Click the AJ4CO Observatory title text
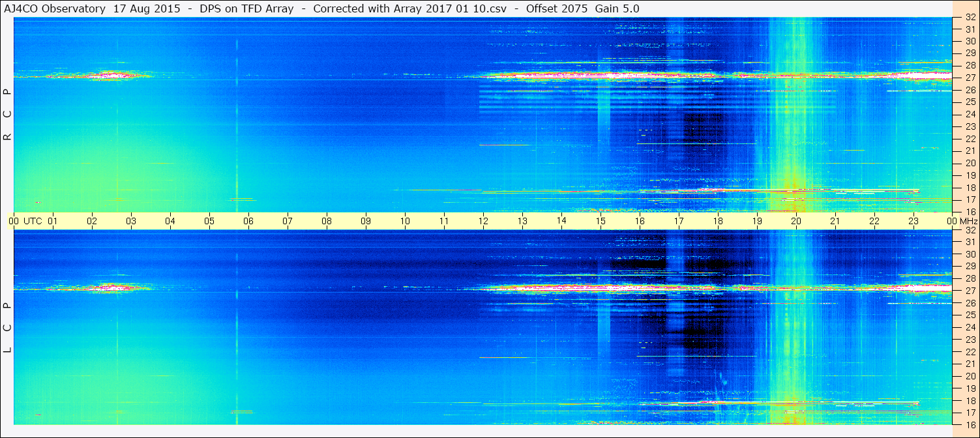 point(55,9)
